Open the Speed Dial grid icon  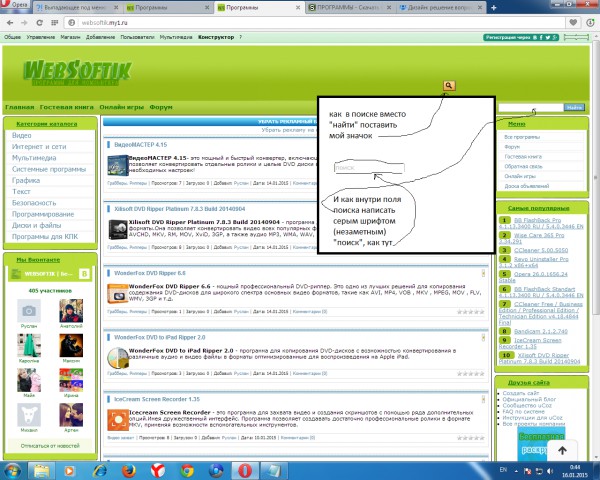(x=55, y=23)
